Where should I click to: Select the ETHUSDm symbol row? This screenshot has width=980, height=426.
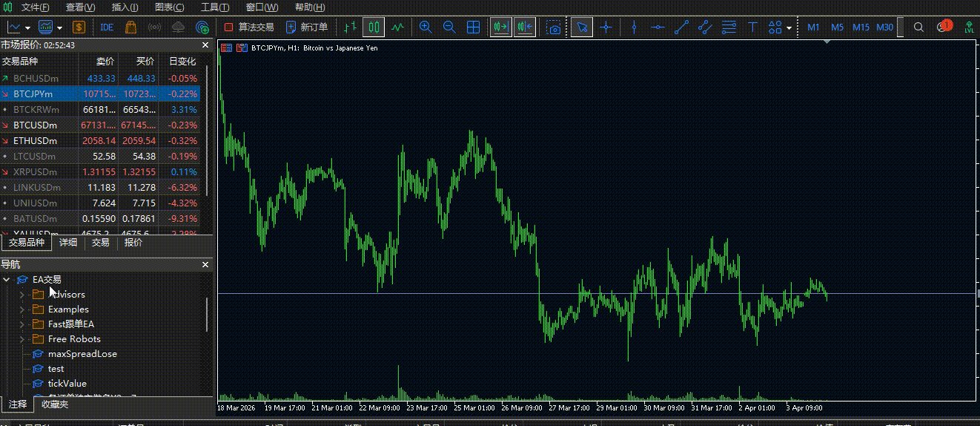[x=100, y=141]
